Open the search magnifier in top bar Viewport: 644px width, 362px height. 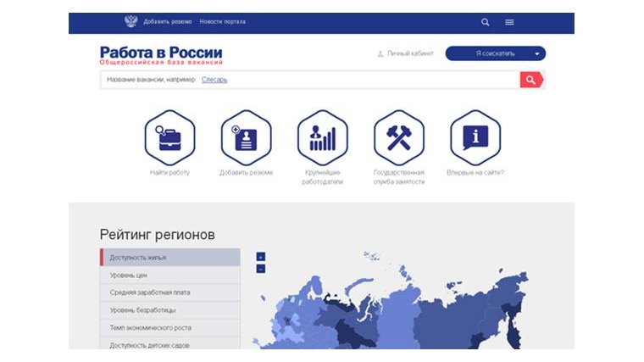point(485,22)
